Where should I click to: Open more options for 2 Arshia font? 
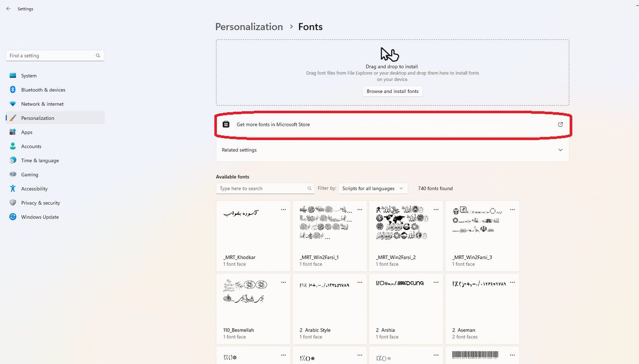(x=436, y=282)
